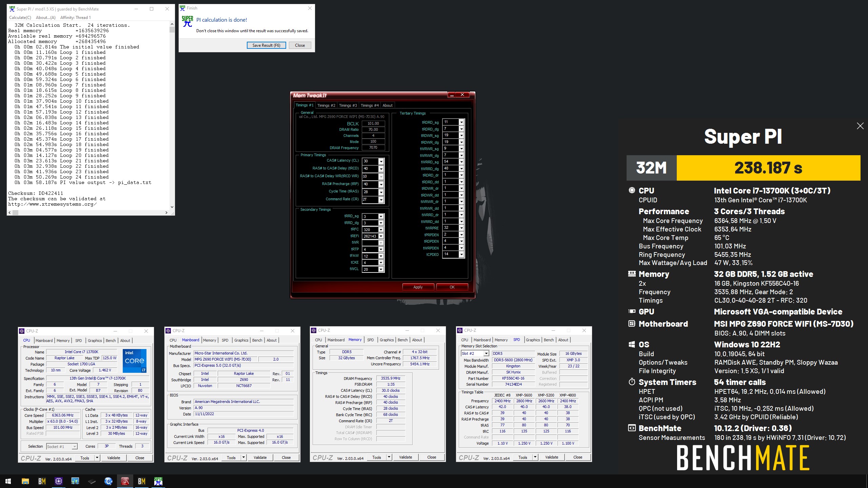The image size is (868, 488).
Task: Click the Tools button in CPU-Z SPD window
Action: point(522,457)
